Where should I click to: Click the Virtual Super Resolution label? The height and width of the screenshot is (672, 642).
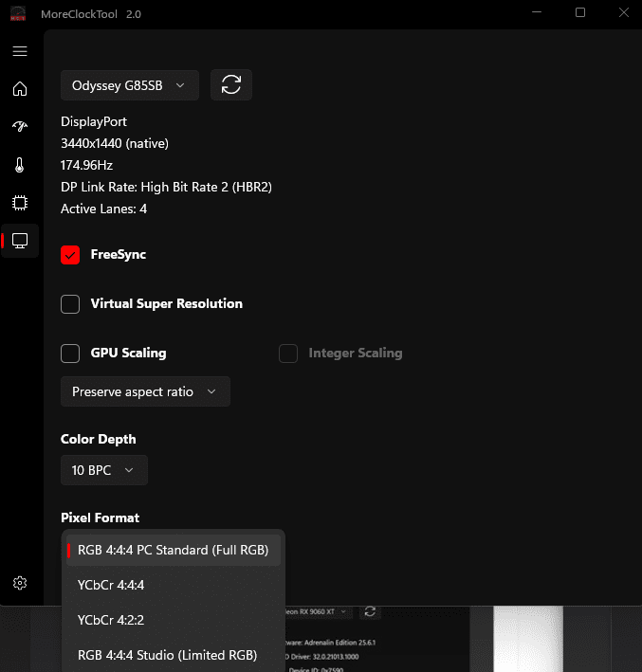[x=166, y=304]
